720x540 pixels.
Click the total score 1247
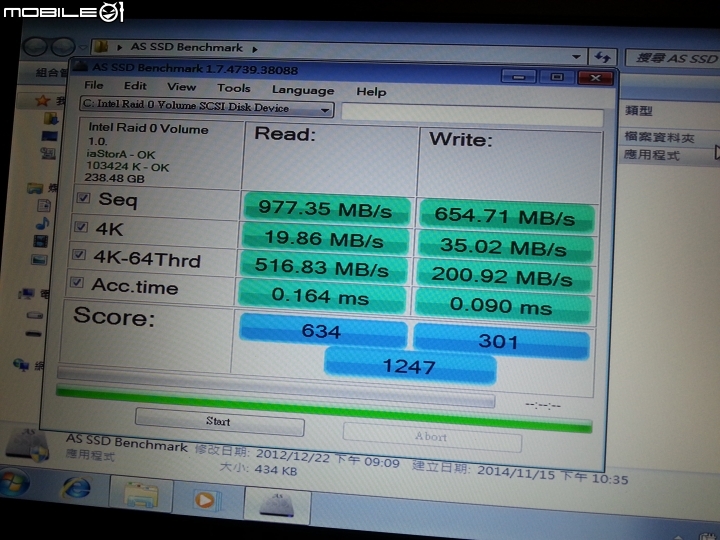[x=410, y=366]
